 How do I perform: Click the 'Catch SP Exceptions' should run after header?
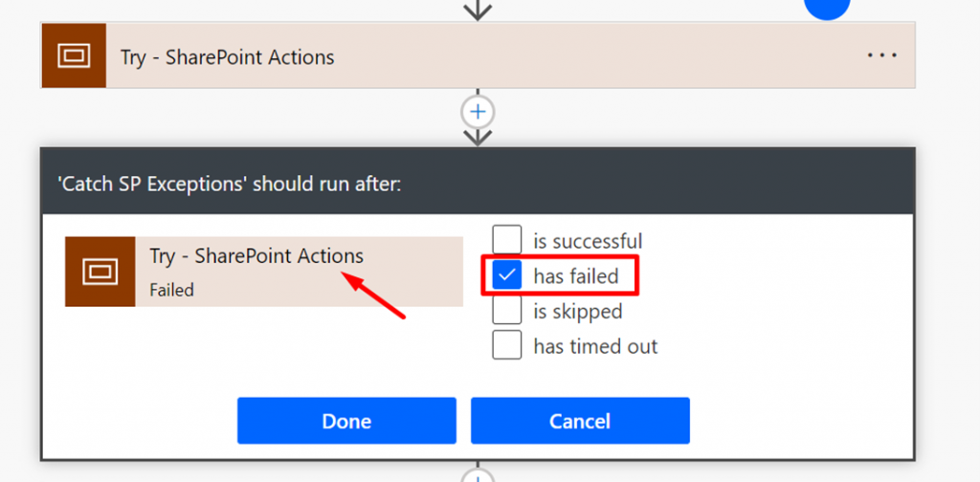(x=232, y=184)
